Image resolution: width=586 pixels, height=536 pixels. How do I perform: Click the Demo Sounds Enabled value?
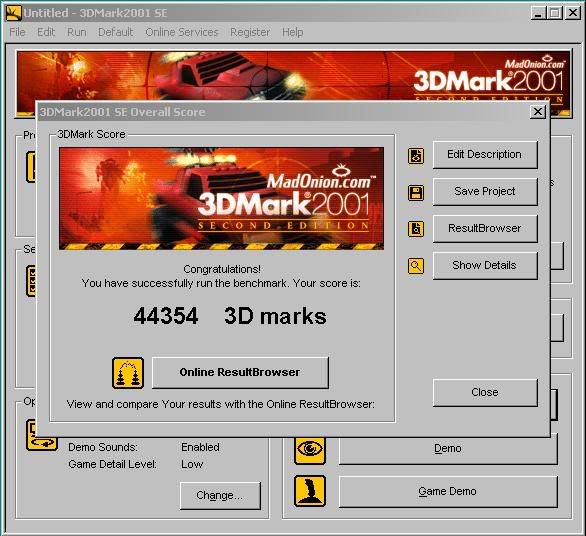point(200,447)
